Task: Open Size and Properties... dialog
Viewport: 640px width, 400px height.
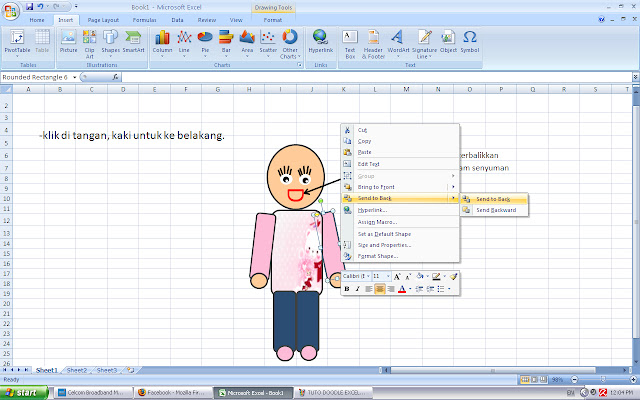Action: point(400,245)
